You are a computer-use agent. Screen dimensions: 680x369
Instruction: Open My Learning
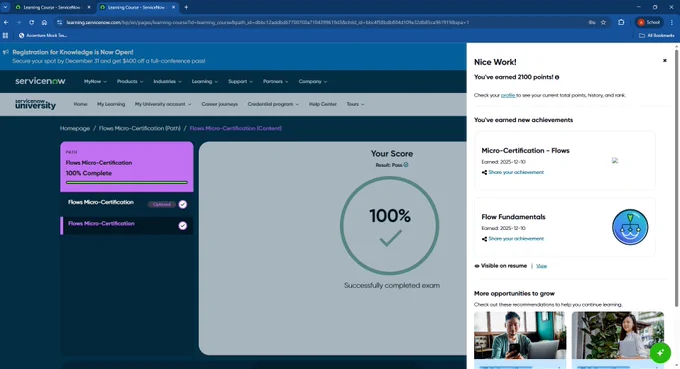click(111, 104)
